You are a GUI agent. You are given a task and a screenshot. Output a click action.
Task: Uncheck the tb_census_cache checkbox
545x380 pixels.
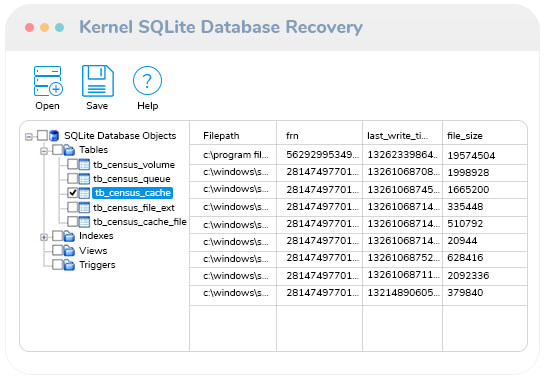click(73, 193)
